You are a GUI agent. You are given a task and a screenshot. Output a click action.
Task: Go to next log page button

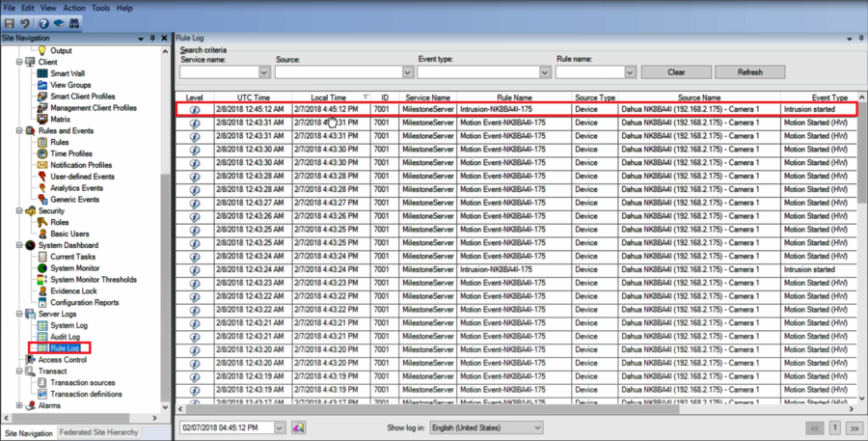pos(854,428)
